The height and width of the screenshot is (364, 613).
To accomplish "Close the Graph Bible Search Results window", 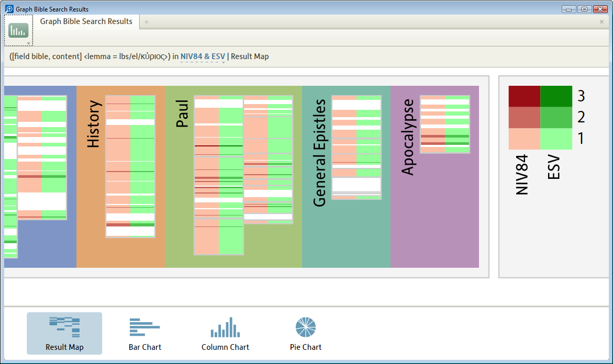I will coord(600,9).
